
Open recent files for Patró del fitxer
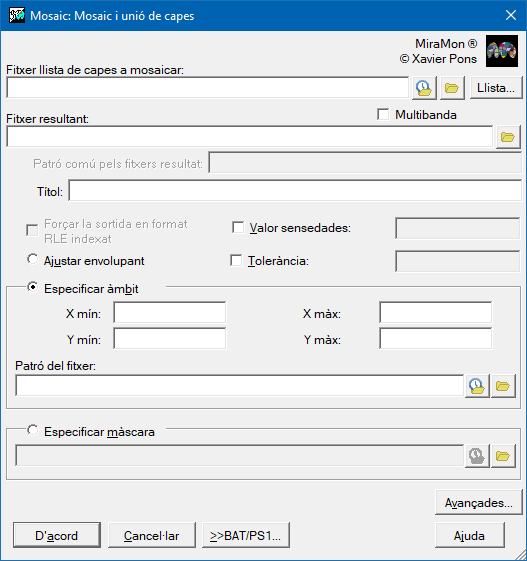(477, 386)
